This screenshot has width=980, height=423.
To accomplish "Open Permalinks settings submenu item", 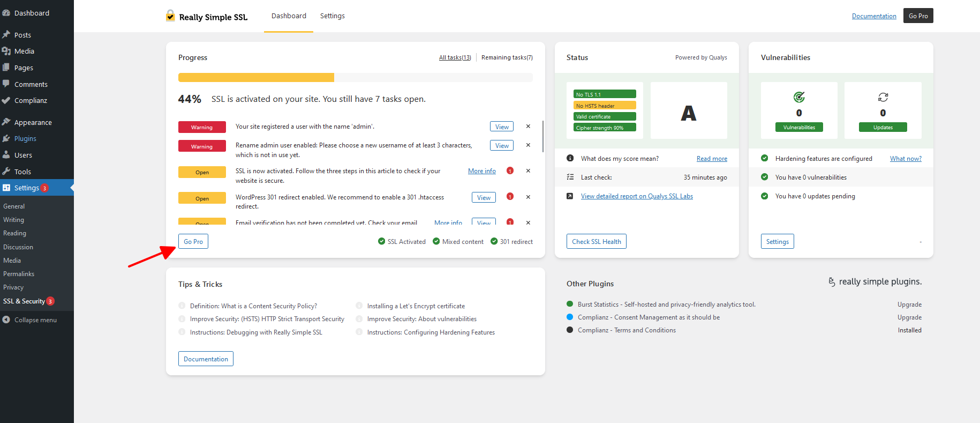I will [19, 274].
